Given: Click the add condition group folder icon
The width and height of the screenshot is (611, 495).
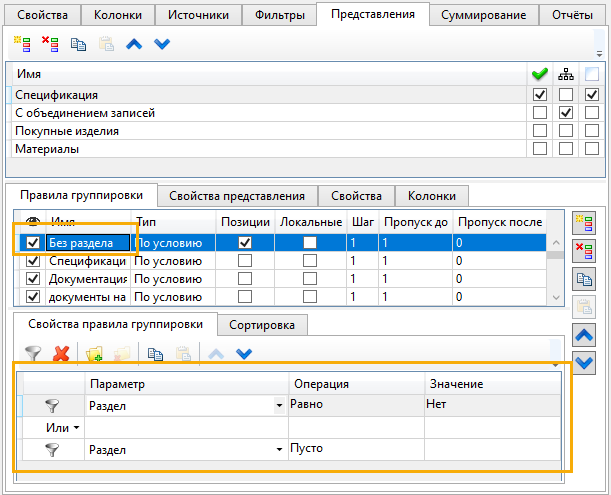Looking at the screenshot, I should click(95, 353).
